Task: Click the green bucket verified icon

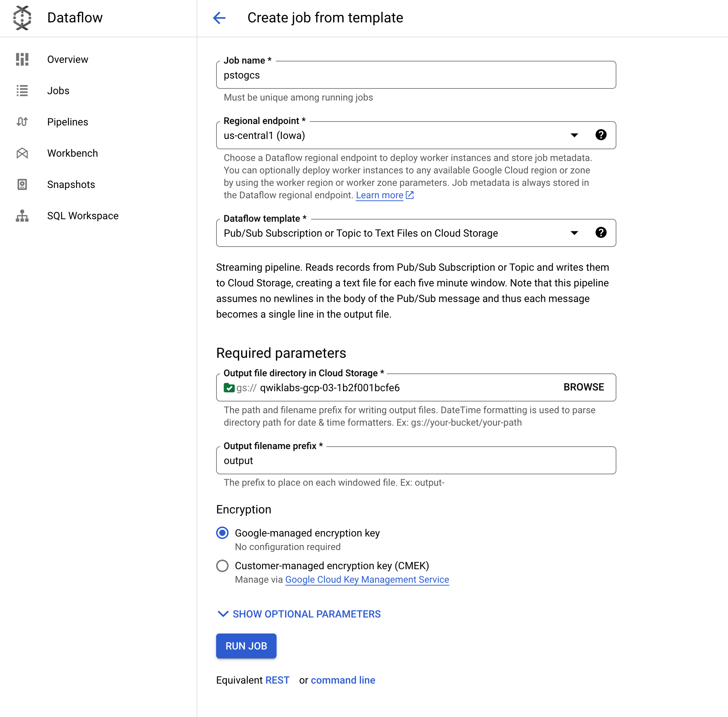Action: pos(229,388)
